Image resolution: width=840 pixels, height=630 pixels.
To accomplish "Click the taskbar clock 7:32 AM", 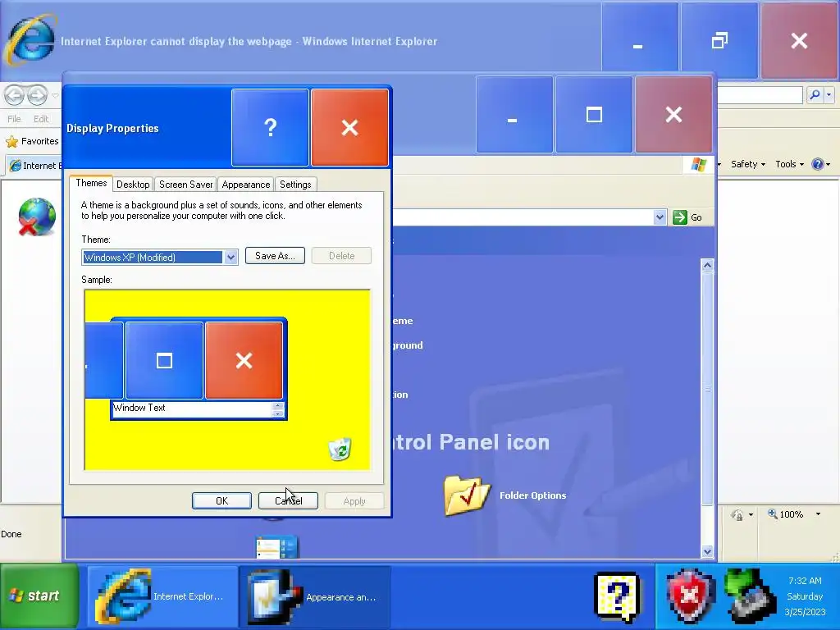I will (x=805, y=581).
